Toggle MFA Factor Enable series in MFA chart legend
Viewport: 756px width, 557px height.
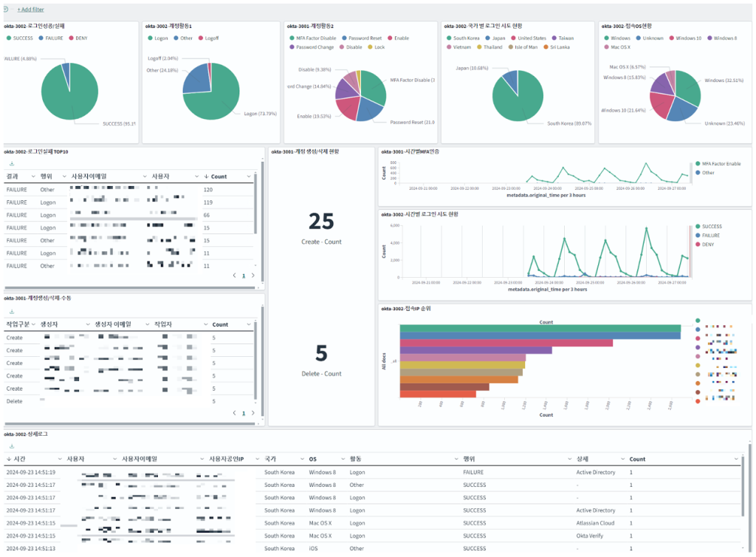point(718,164)
